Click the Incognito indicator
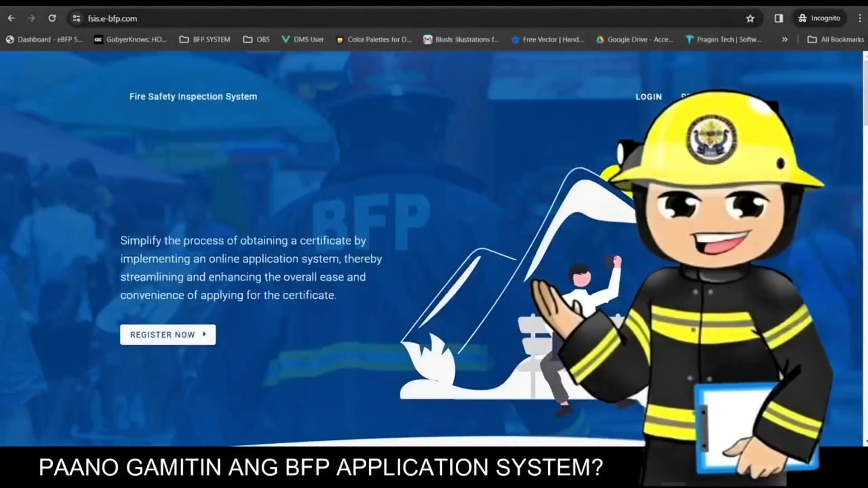Viewport: 868px width, 488px height. tap(819, 18)
